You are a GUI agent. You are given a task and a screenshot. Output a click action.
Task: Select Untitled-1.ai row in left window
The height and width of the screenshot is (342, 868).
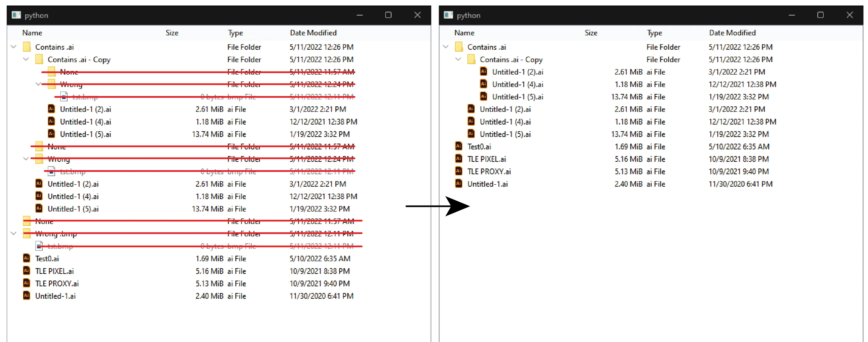pyautogui.click(x=56, y=296)
